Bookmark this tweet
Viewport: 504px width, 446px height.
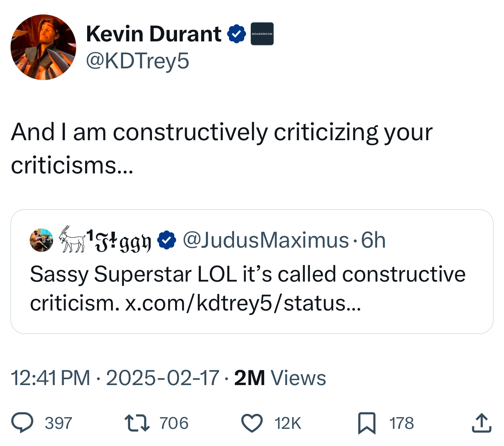366,423
